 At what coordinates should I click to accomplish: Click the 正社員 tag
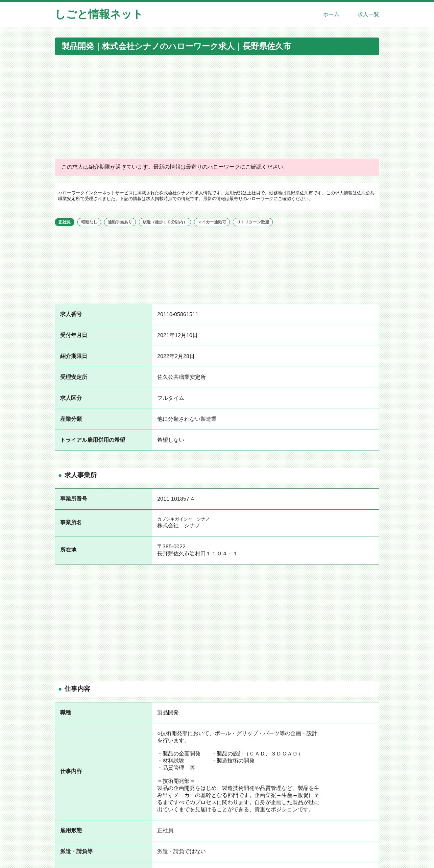(65, 222)
